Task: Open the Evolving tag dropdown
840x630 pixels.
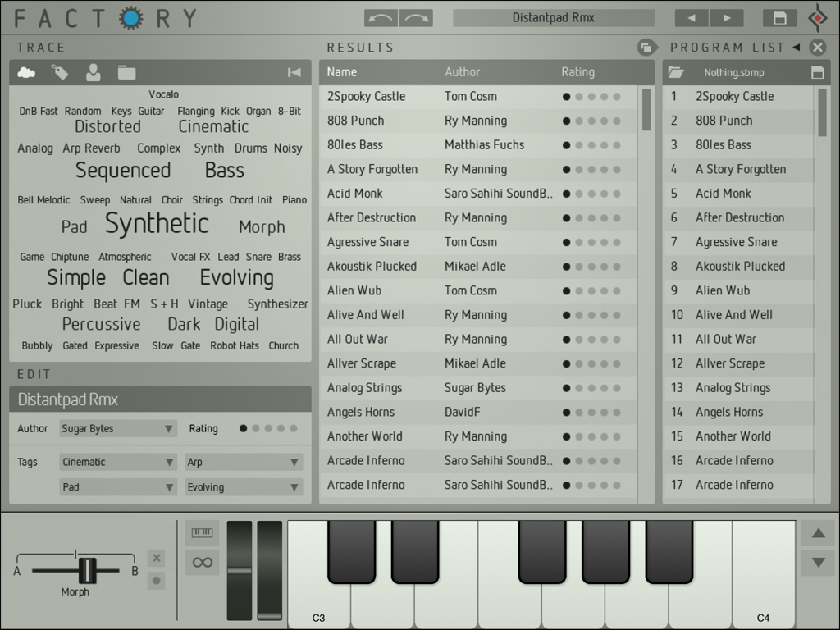Action: (244, 487)
